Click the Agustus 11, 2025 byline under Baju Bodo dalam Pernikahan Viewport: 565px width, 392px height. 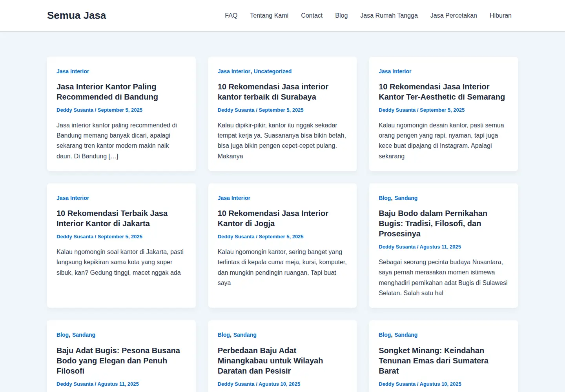point(440,247)
